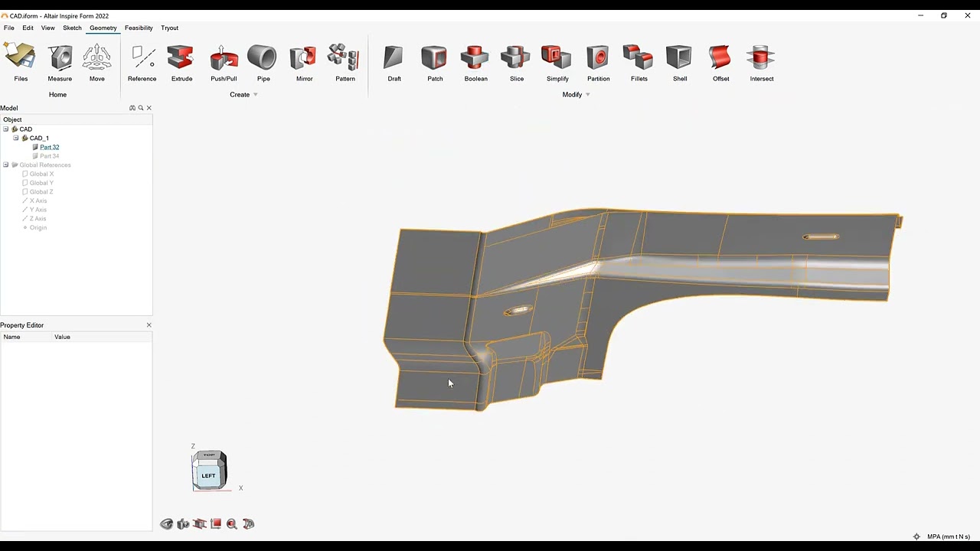Click the magnifier search icon in Model browser
Viewport: 980px width, 551px height.
(x=141, y=108)
